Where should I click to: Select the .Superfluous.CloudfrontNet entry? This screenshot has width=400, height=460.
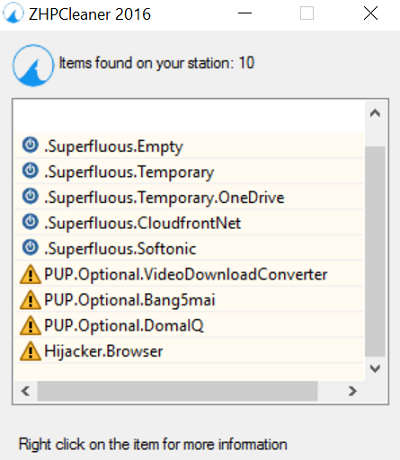pos(189,222)
